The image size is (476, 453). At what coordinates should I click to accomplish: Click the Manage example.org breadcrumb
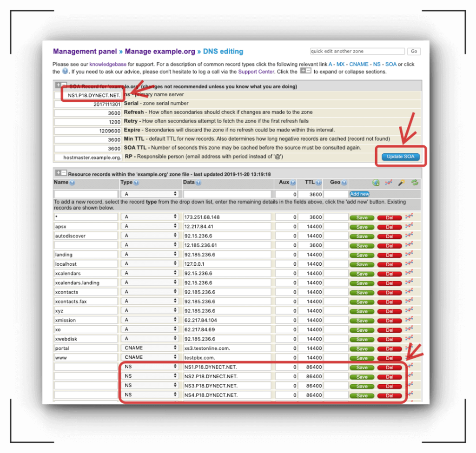pos(160,51)
